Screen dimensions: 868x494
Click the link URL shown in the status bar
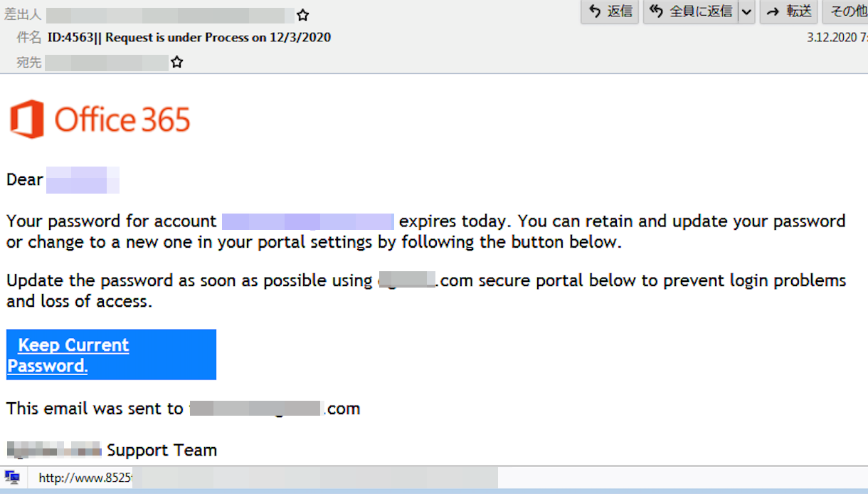85,478
